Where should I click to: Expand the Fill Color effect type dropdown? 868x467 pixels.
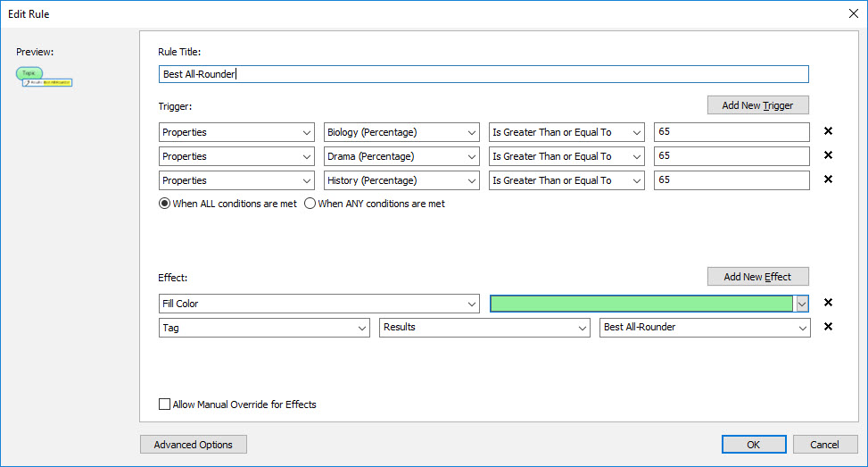tap(319, 304)
